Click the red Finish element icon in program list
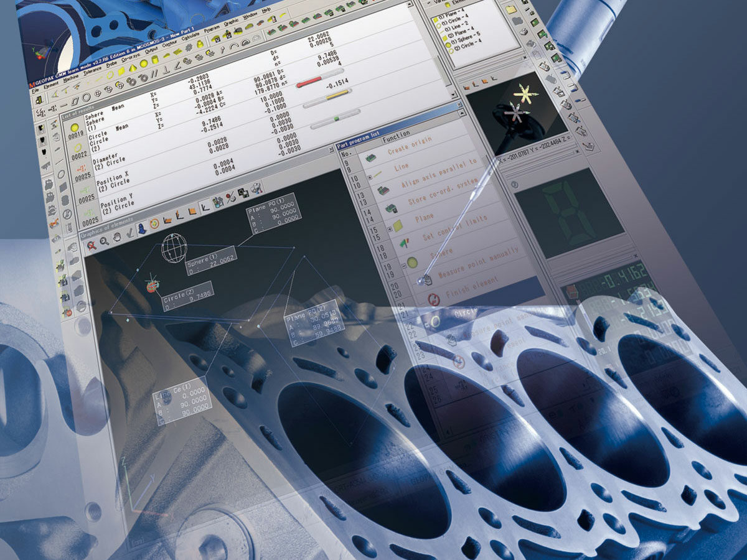 click(x=434, y=299)
